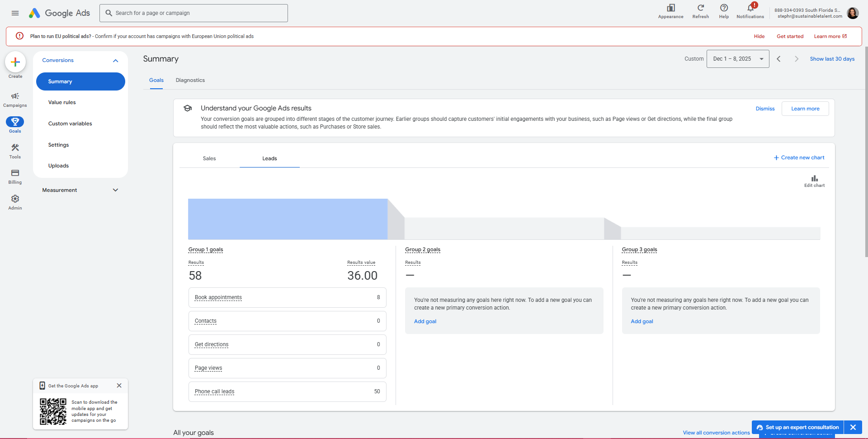Open Uploads page
868x439 pixels.
coord(59,166)
